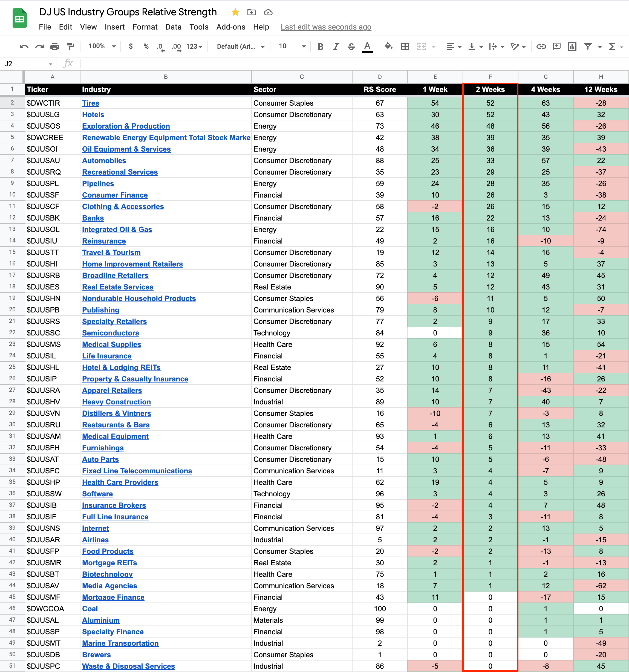Image resolution: width=629 pixels, height=672 pixels.
Task: Click the last edit history link
Action: [326, 27]
